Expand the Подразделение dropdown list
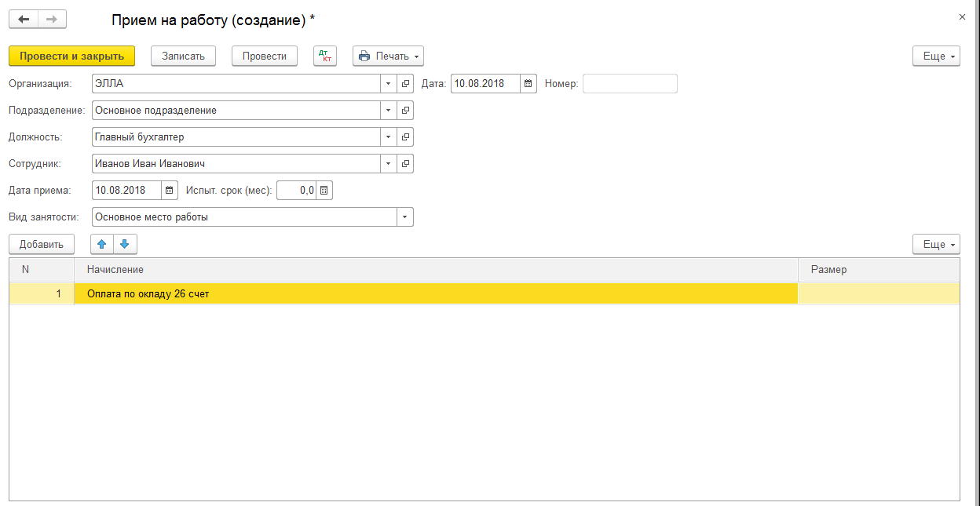This screenshot has height=506, width=980. [389, 111]
